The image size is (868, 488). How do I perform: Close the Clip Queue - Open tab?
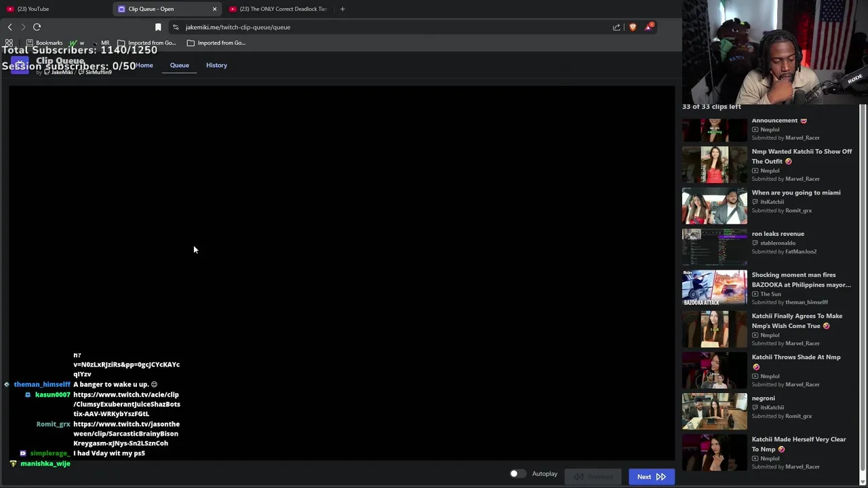214,9
